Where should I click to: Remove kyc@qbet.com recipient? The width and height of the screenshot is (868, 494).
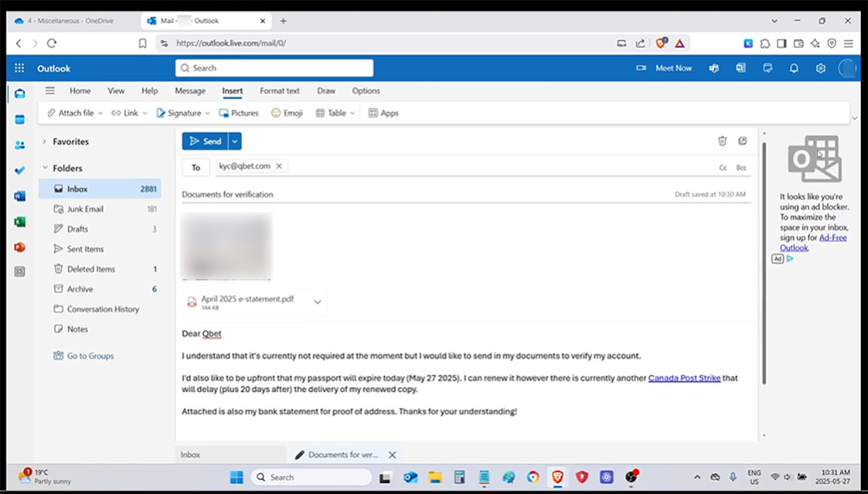[x=279, y=166]
